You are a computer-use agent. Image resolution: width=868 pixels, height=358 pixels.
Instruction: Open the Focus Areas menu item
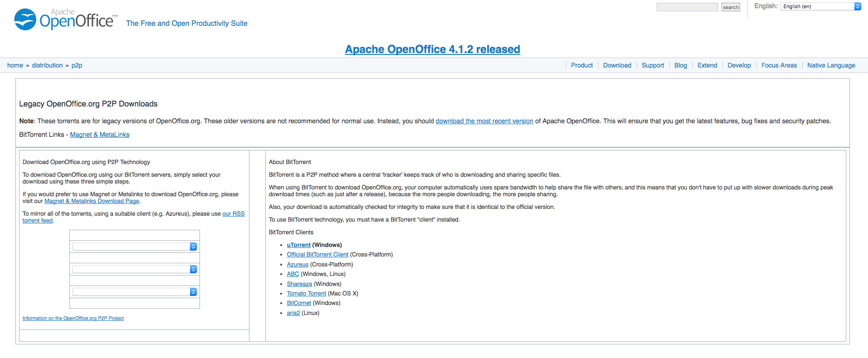(x=779, y=65)
